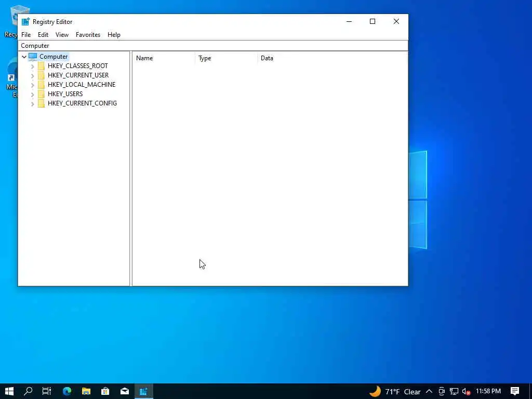Image resolution: width=532 pixels, height=399 pixels.
Task: Open taskbar Search magnifier
Action: 28,391
